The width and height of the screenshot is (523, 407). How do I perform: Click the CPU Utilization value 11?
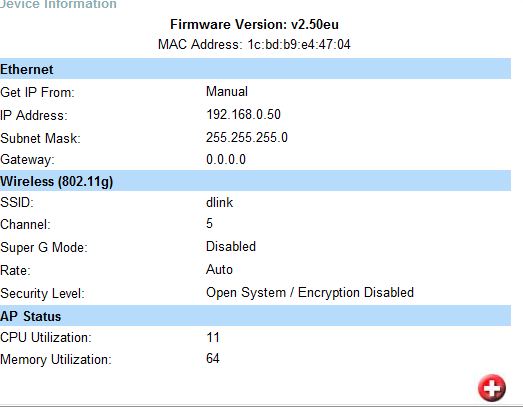point(213,337)
